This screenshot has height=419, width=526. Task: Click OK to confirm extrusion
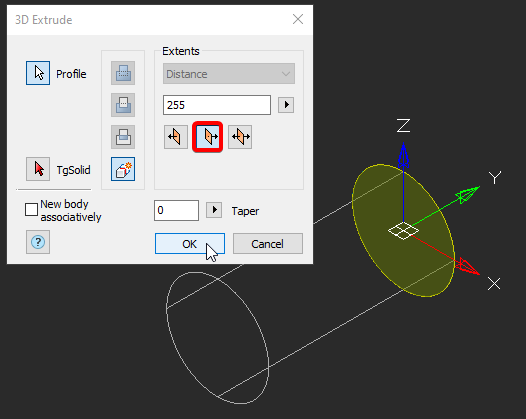[x=190, y=244]
